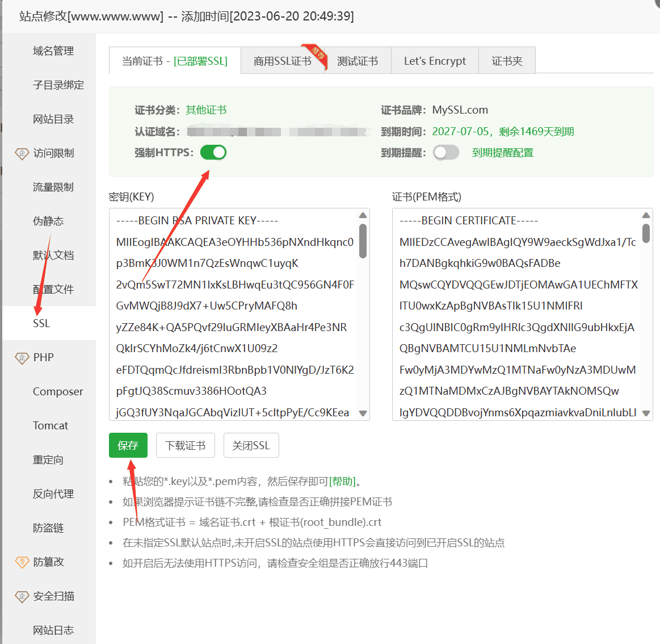Open 重定向 in the sidebar

tap(49, 459)
